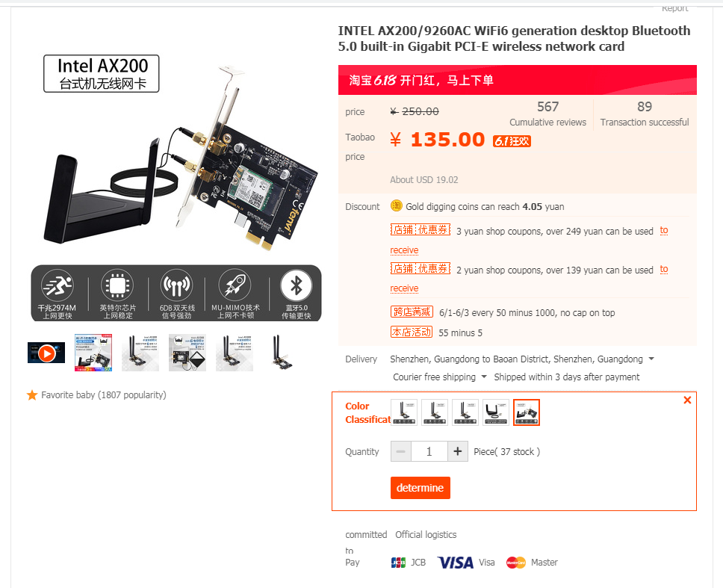Open the Courier free shipping dropdown
Screen dimensions: 723x588
[484, 377]
